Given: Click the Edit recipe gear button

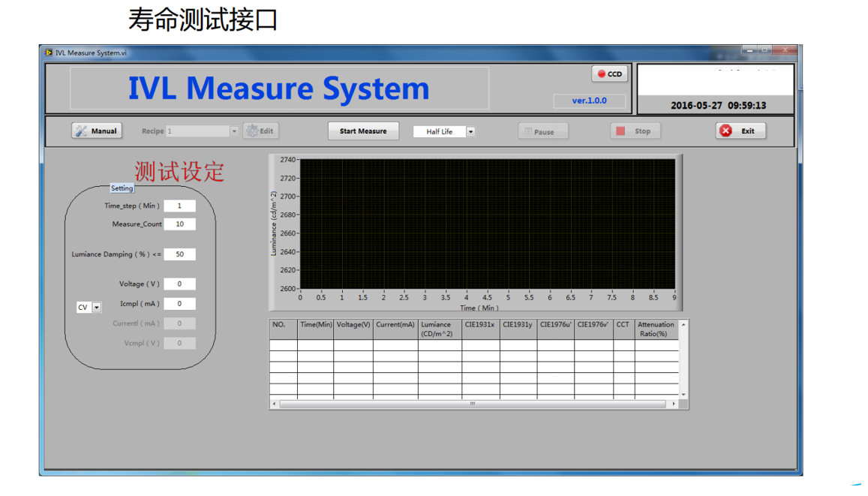Looking at the screenshot, I should point(260,131).
